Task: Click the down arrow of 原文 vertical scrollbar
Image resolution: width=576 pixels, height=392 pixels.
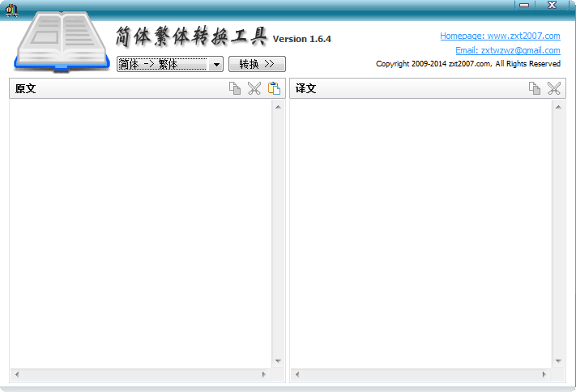Action: (x=278, y=360)
